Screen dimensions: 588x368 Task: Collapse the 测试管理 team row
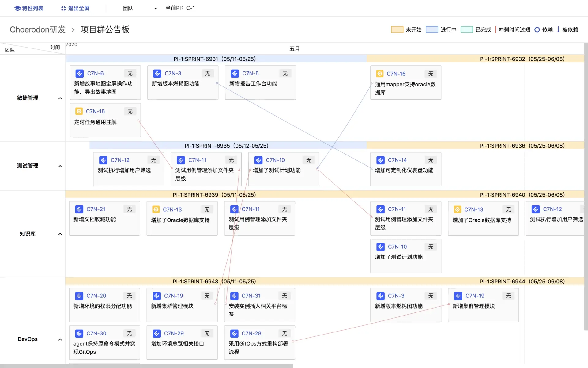(60, 166)
